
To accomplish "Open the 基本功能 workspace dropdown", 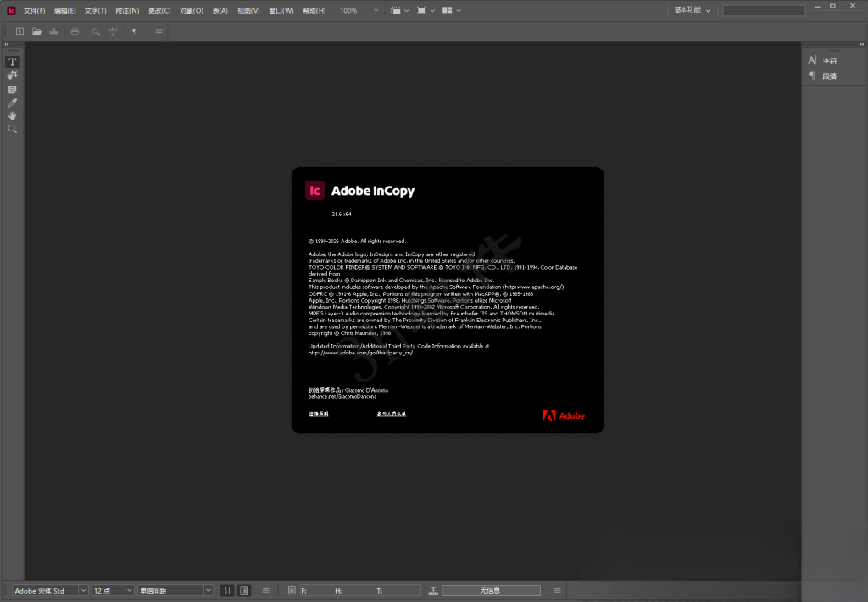I will click(x=692, y=10).
